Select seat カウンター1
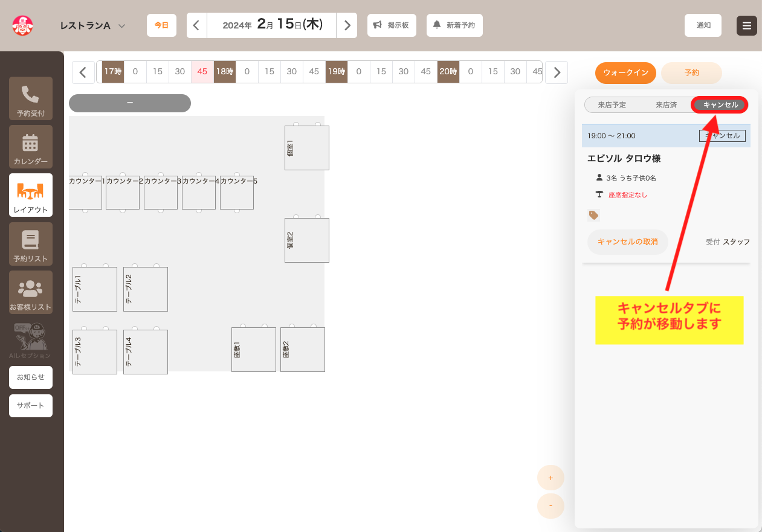Viewport: 762px width, 532px height. tap(85, 193)
